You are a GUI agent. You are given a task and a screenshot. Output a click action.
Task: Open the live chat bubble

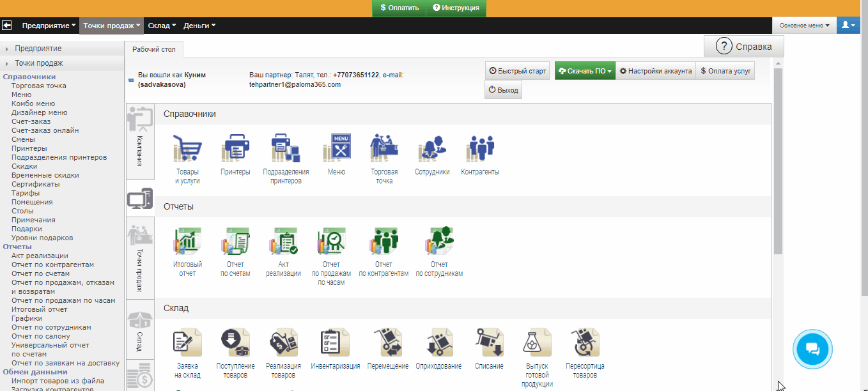pos(812,349)
